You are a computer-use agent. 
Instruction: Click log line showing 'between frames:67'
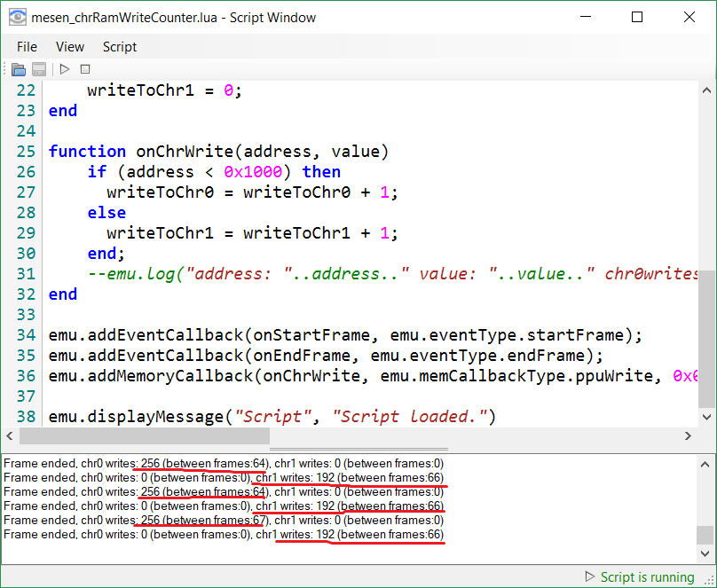[224, 520]
